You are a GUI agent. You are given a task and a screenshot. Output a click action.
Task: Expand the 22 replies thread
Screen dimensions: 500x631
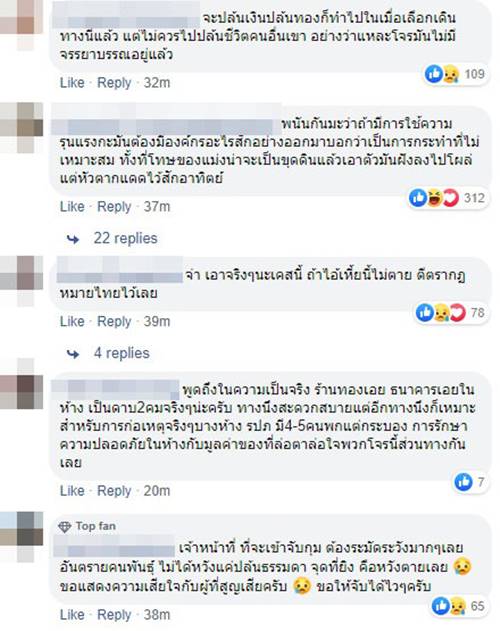[125, 238]
